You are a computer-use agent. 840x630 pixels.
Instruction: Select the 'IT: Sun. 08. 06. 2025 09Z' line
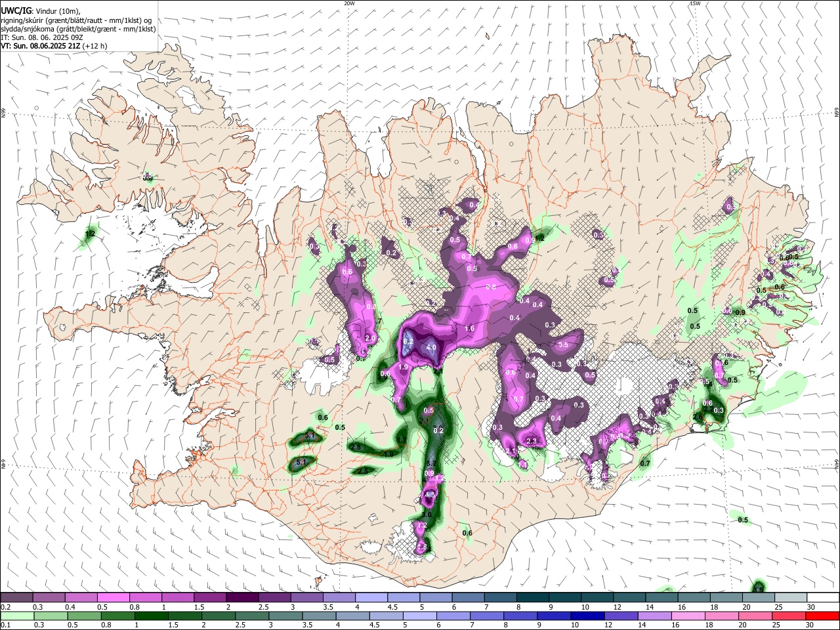pyautogui.click(x=41, y=37)
